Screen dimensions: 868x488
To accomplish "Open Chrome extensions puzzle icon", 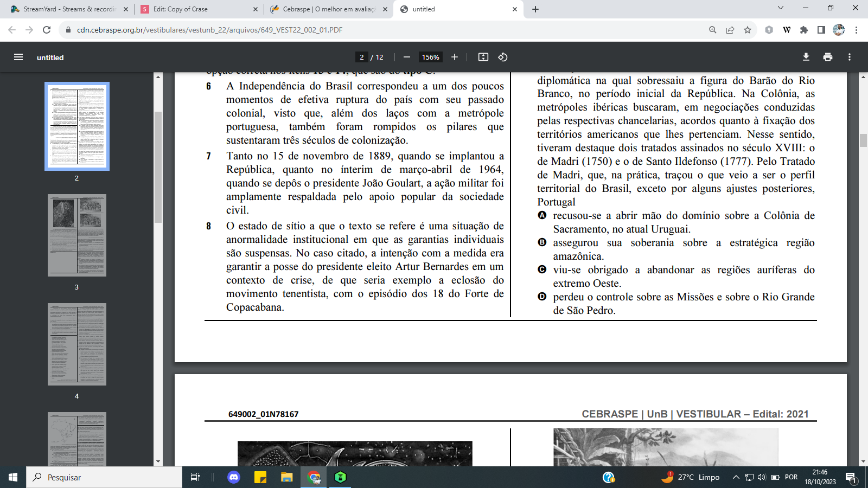I will pos(804,30).
